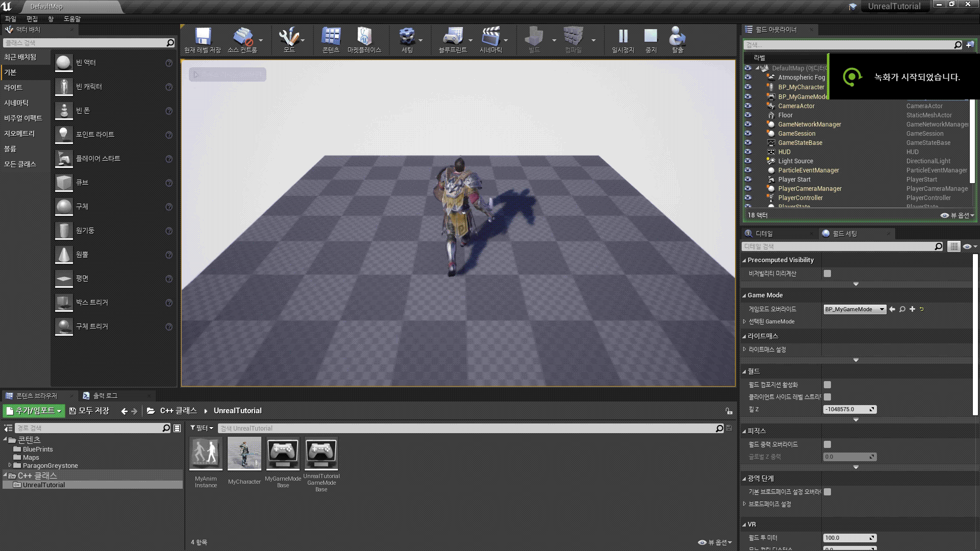
Task: Open the Modes toolbar button
Action: 289,40
